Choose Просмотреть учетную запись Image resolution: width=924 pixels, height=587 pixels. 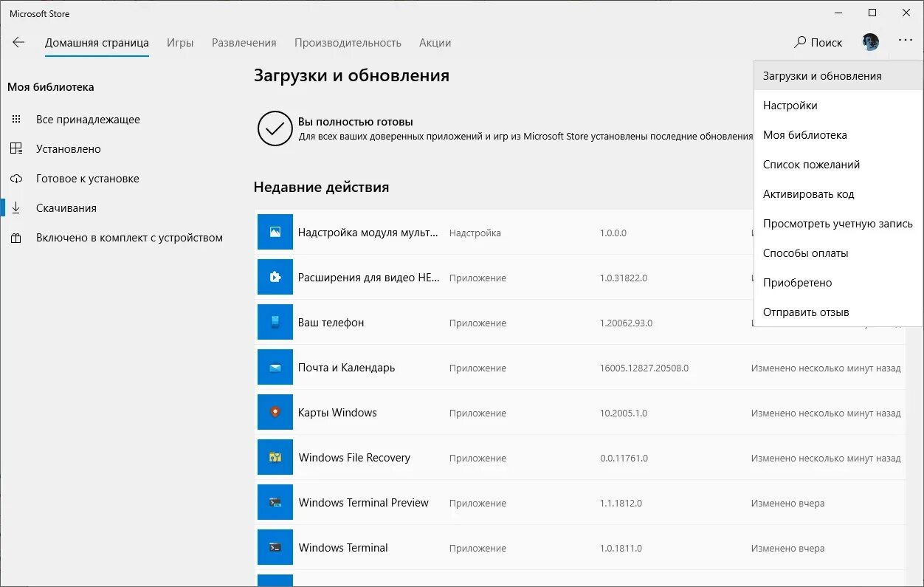point(838,223)
